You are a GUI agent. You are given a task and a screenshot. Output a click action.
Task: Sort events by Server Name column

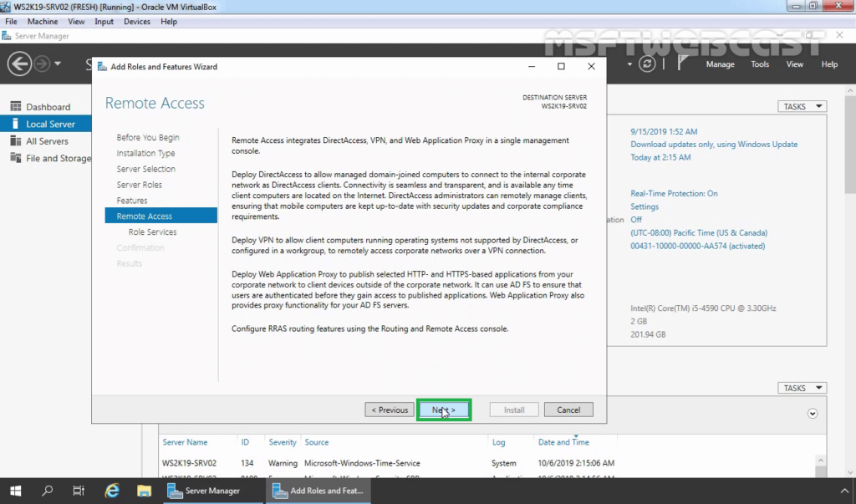tap(185, 442)
